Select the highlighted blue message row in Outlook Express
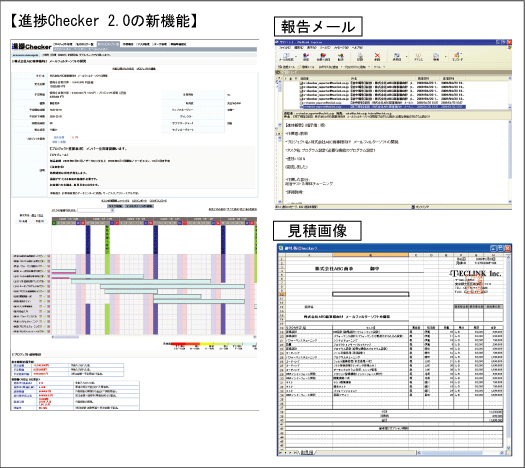 [382, 107]
